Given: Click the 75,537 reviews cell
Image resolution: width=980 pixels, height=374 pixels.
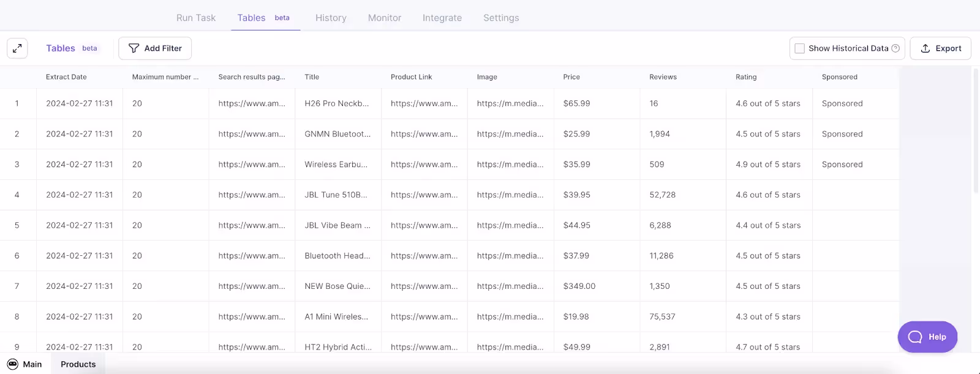Looking at the screenshot, I should [683, 316].
